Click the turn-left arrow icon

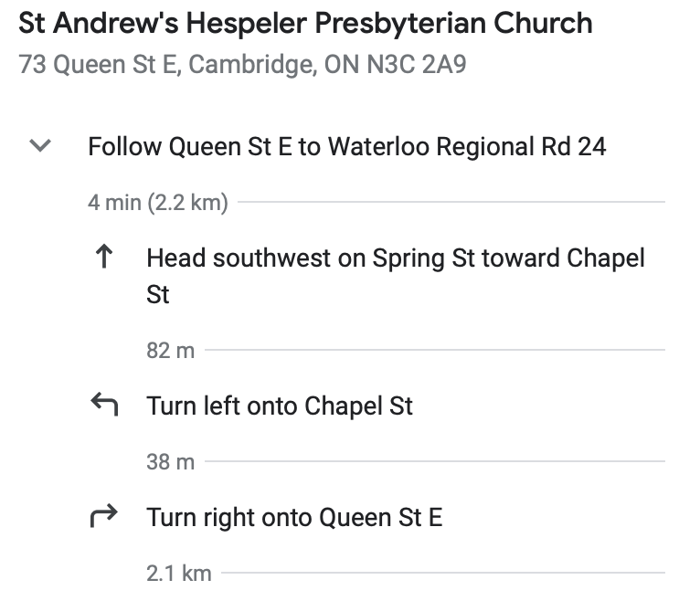pos(104,404)
